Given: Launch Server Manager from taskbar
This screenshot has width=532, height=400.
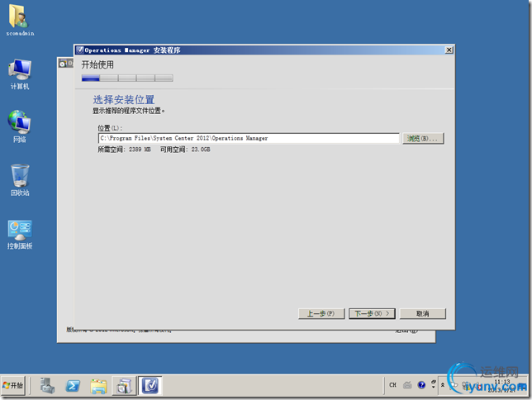Looking at the screenshot, I should (47, 386).
